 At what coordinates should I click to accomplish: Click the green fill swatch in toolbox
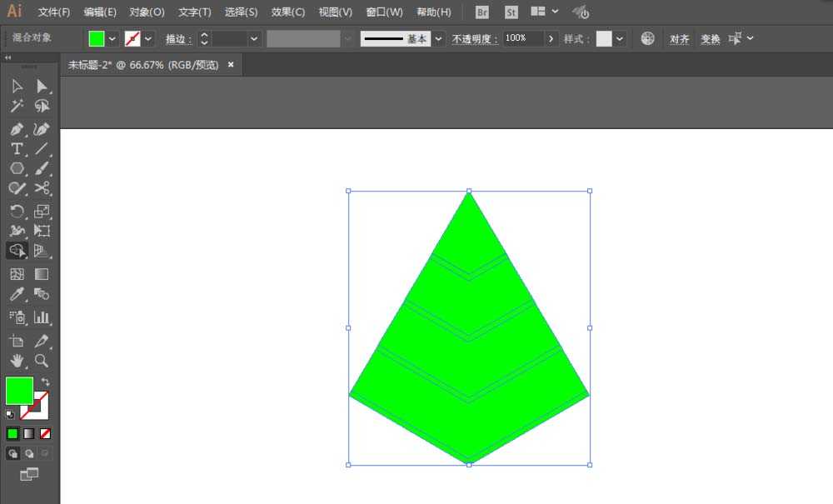[19, 391]
